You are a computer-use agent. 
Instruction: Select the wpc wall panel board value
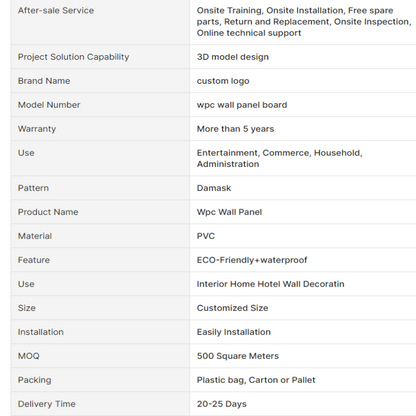pyautogui.click(x=242, y=105)
